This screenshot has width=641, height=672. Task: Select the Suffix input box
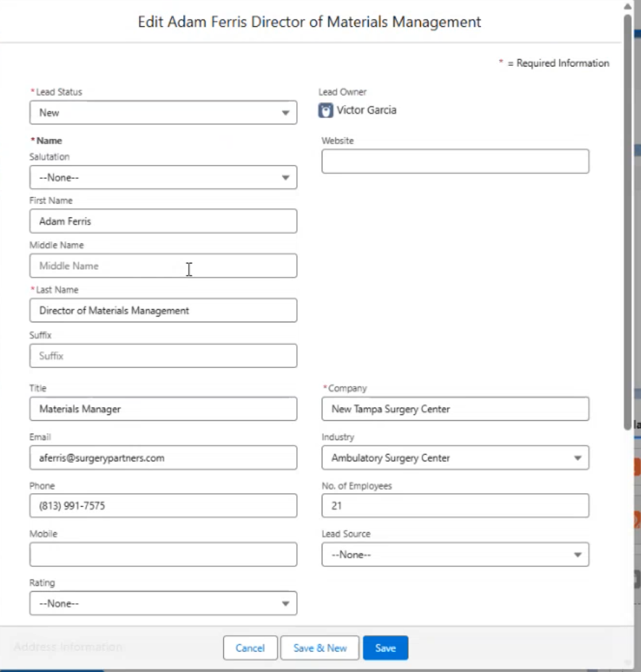point(163,356)
